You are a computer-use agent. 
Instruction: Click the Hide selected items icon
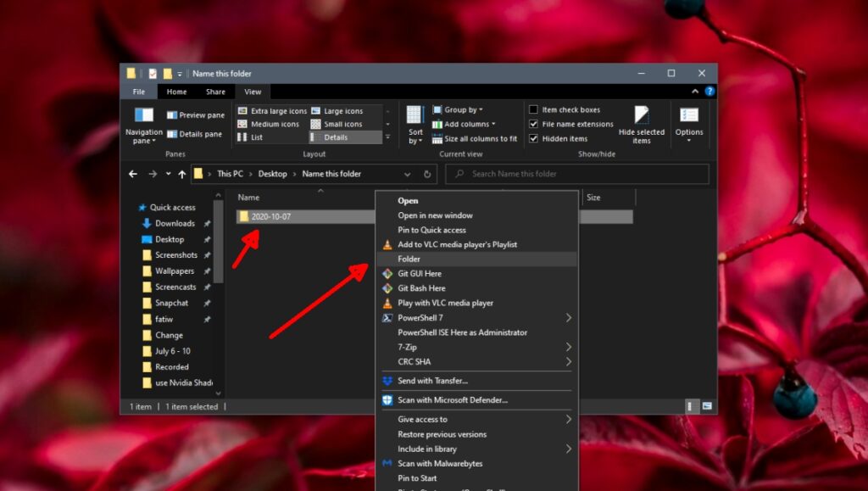coord(642,125)
